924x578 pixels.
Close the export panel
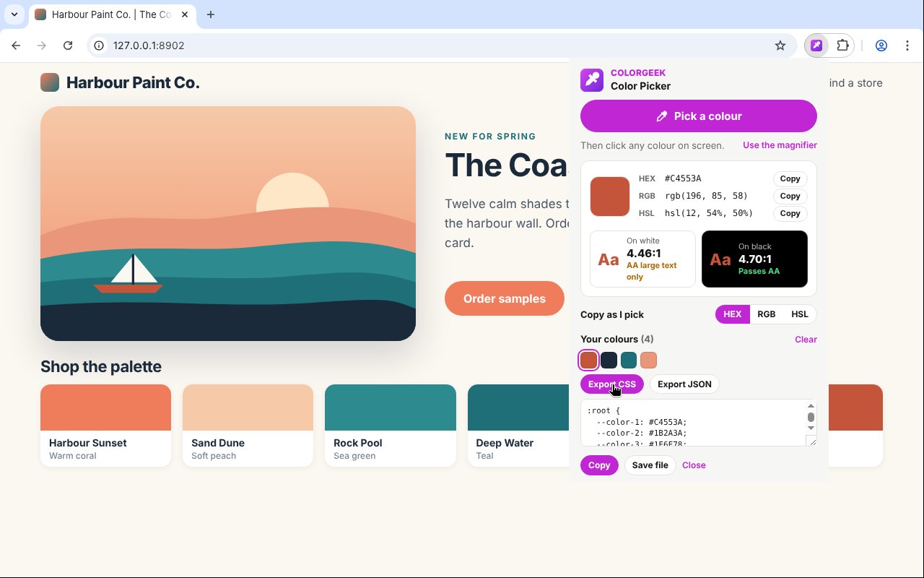point(694,465)
